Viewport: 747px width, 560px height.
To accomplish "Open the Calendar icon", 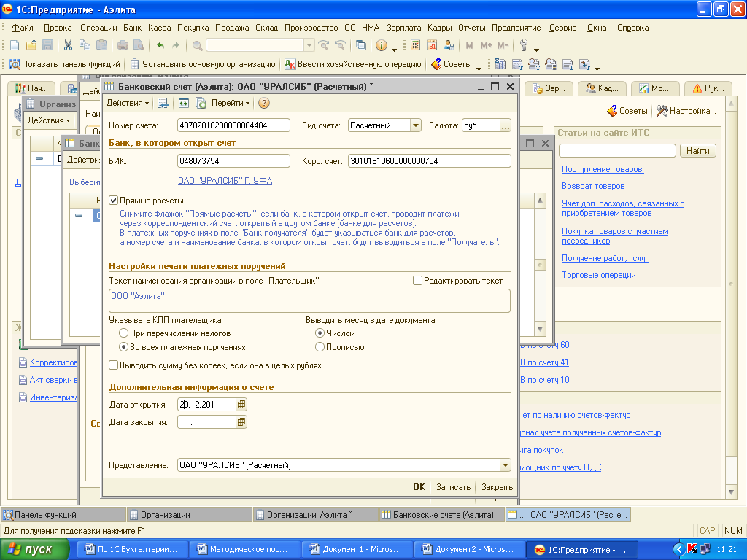I will [432, 46].
